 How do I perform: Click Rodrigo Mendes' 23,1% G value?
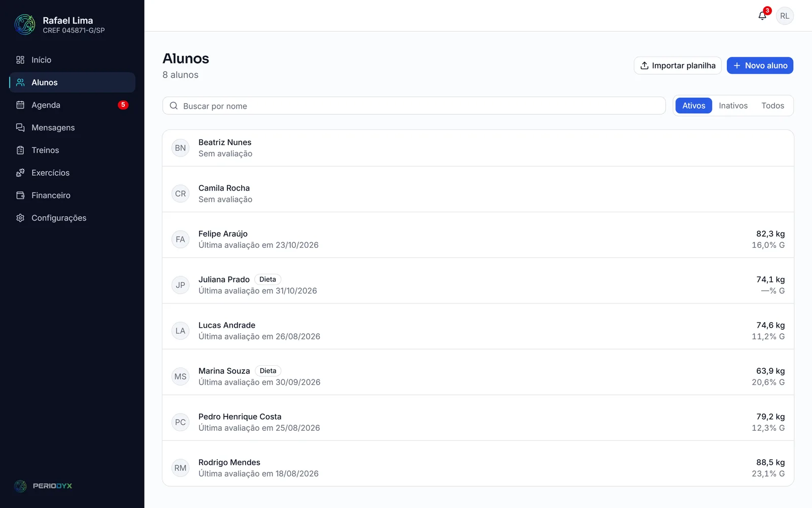point(768,473)
